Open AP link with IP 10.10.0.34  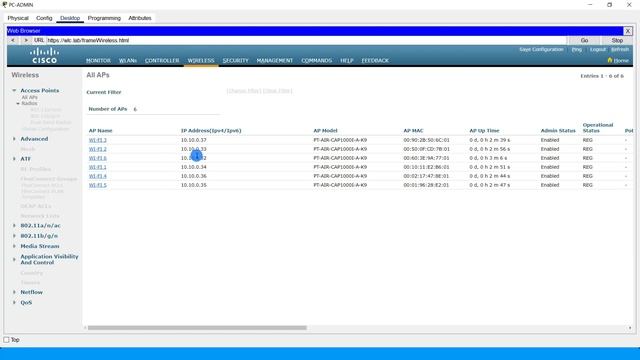coord(98,167)
